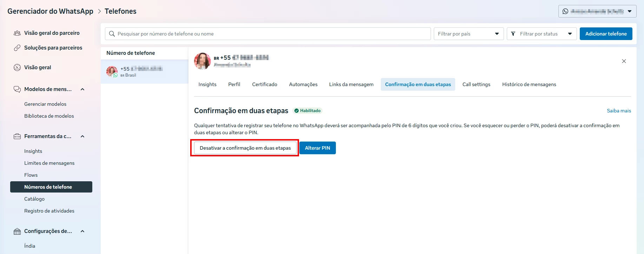Viewport: 644px width, 254px height.
Task: Open the Automações tab
Action: 303,84
